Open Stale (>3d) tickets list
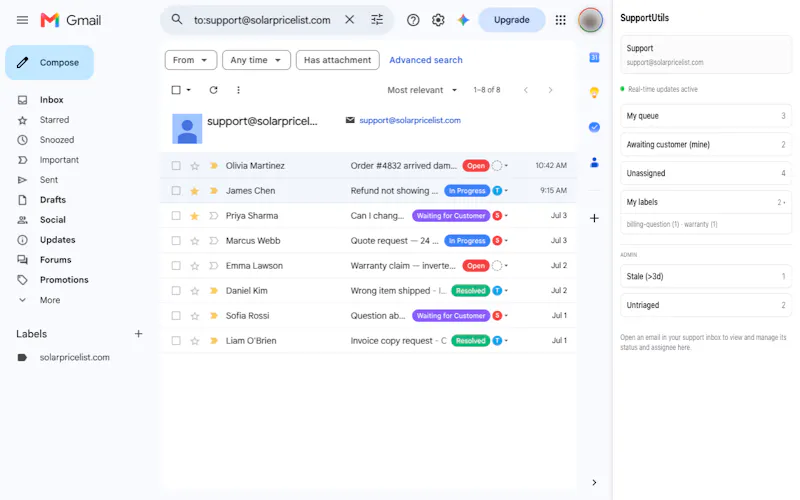Viewport: 800px width, 500px height. [x=706, y=277]
